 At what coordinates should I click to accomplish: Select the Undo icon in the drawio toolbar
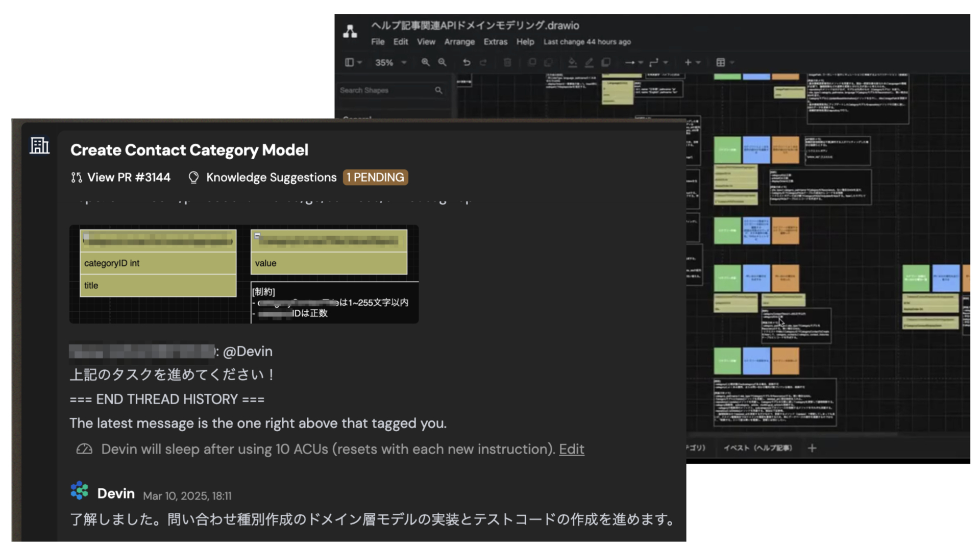(x=468, y=62)
